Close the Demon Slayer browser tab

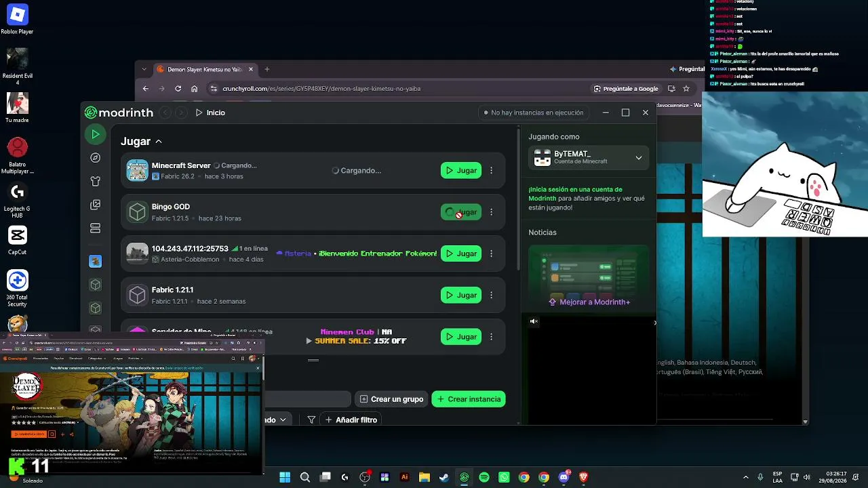[251, 69]
